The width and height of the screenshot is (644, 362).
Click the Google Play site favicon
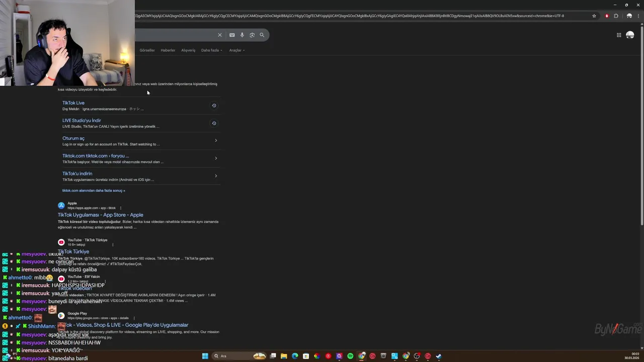(61, 316)
